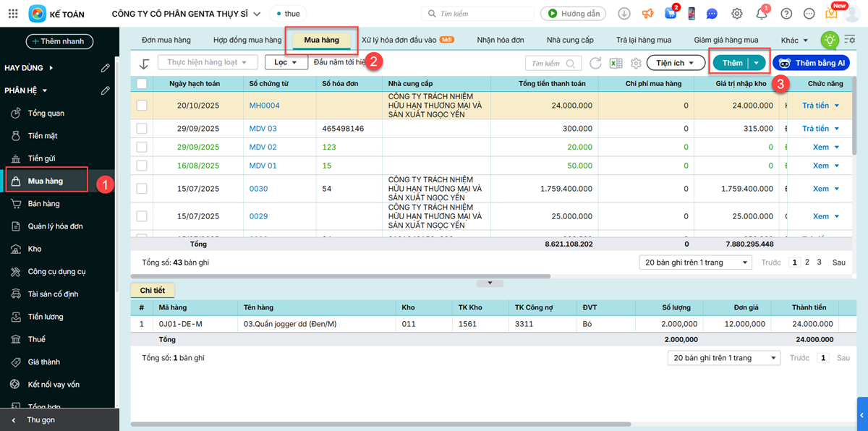
Task: Expand the Tiện ích dropdown
Action: click(675, 64)
